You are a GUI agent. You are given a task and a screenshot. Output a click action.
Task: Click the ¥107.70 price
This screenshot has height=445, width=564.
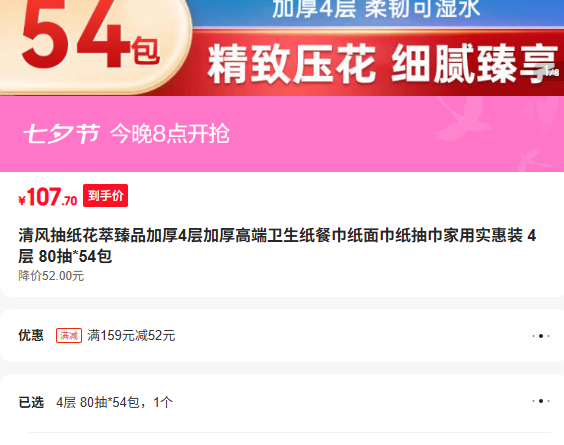click(x=48, y=197)
